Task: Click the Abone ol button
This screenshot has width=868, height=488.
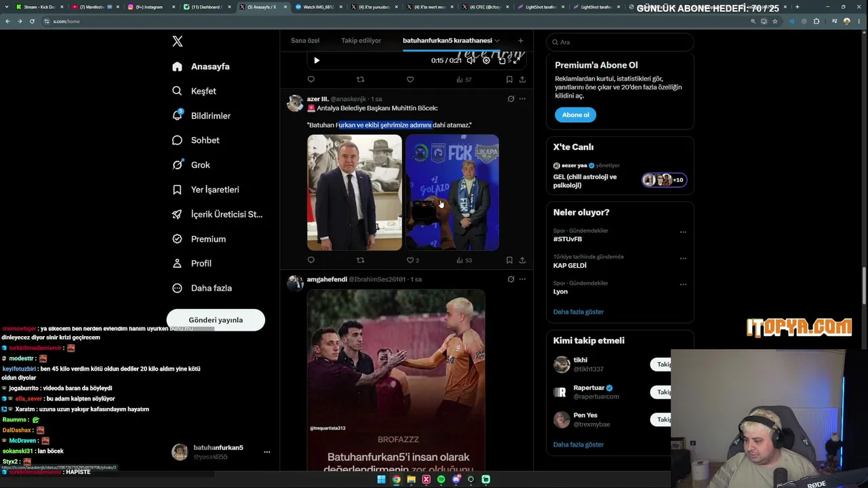Action: (575, 115)
